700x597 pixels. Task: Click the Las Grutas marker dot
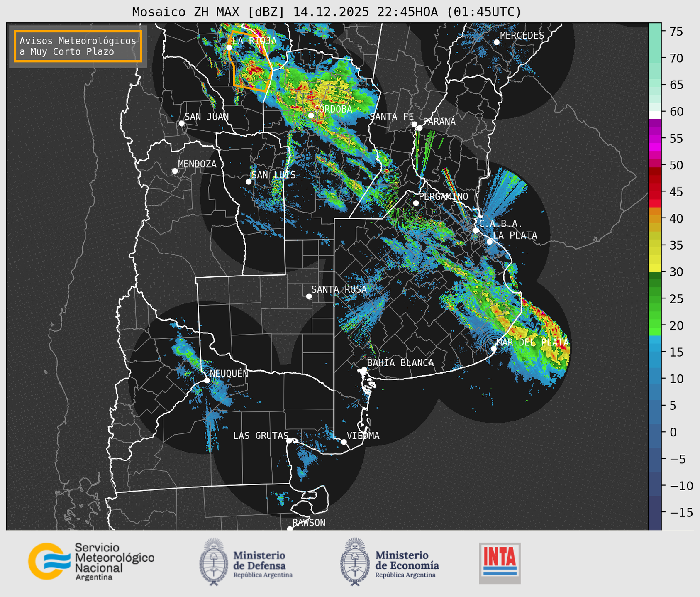click(289, 441)
